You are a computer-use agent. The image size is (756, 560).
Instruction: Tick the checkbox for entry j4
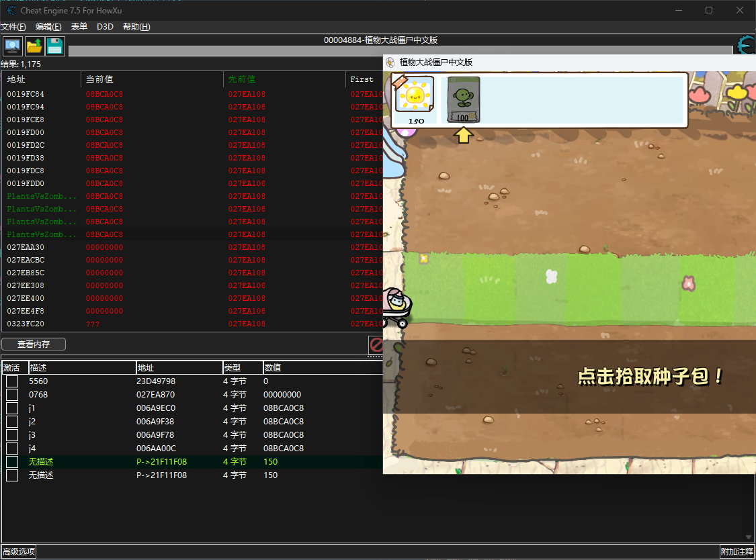point(12,449)
